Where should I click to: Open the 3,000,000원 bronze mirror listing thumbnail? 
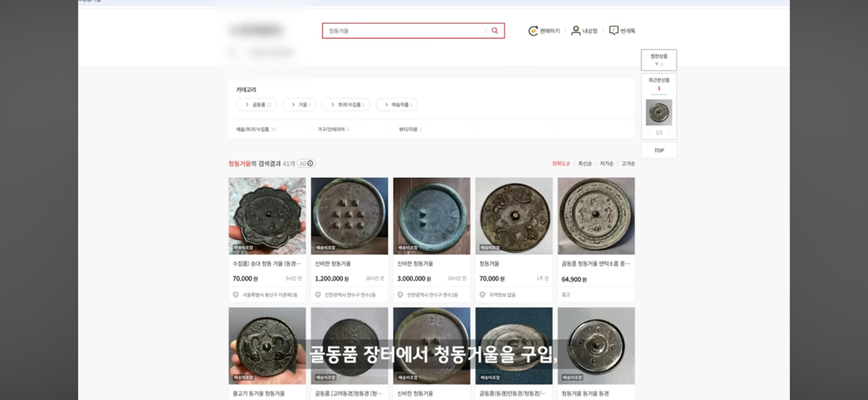(x=431, y=216)
